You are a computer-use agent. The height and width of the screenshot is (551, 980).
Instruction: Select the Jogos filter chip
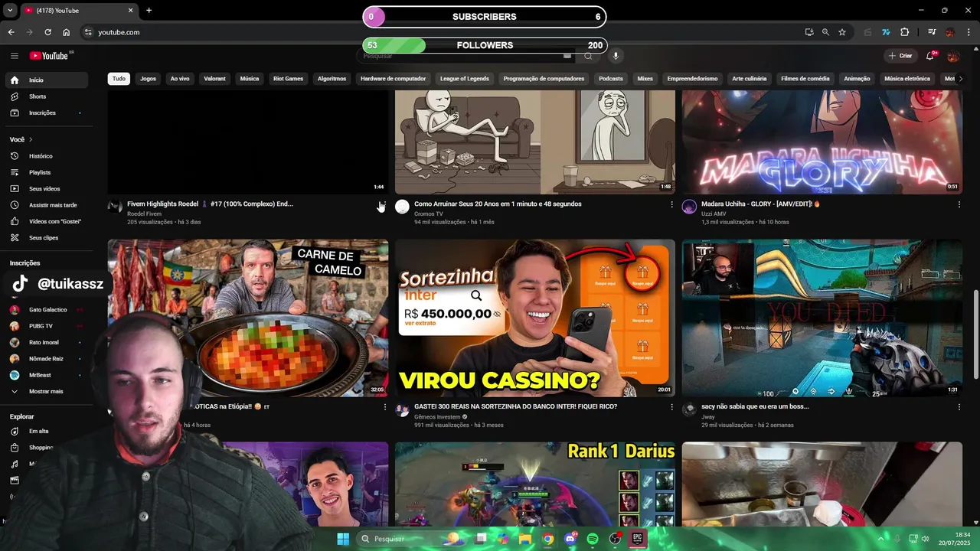click(148, 79)
